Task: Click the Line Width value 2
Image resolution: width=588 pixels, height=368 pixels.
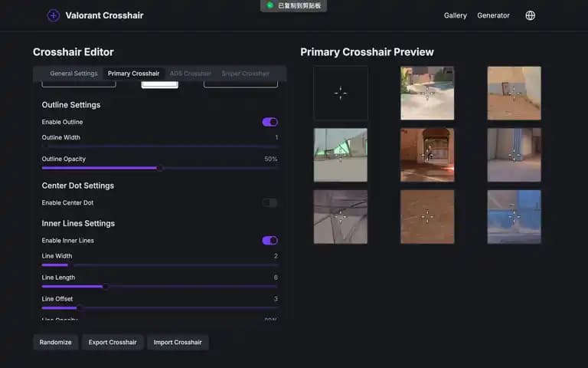Action: [x=276, y=256]
